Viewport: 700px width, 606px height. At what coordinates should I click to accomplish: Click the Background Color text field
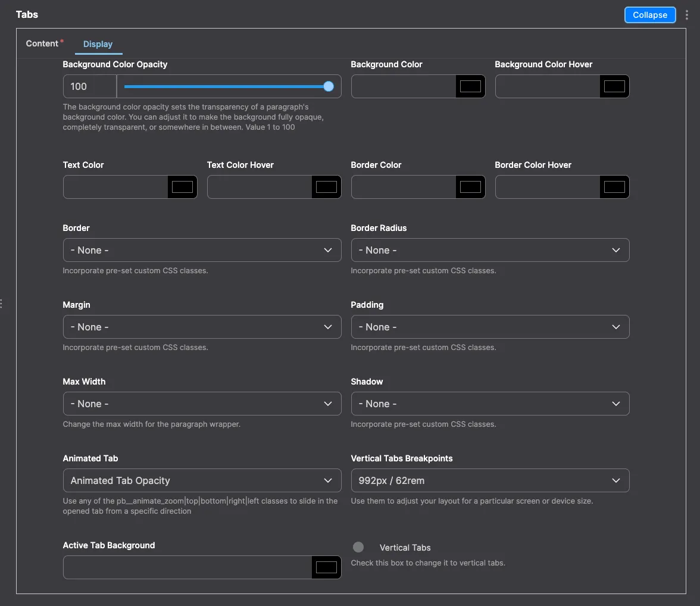[404, 86]
